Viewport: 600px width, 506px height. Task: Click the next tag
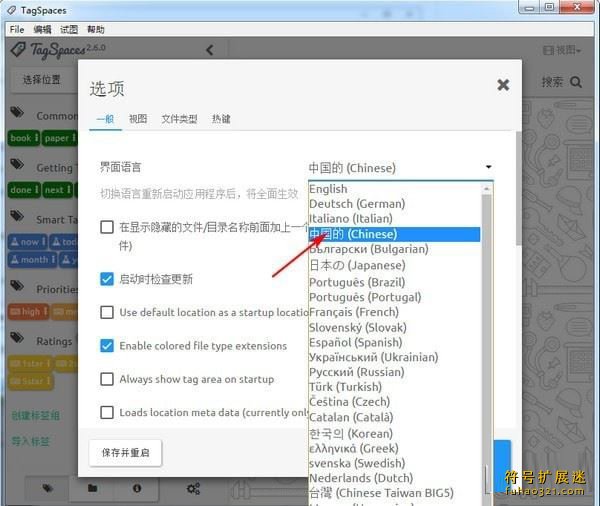[x=57, y=190]
